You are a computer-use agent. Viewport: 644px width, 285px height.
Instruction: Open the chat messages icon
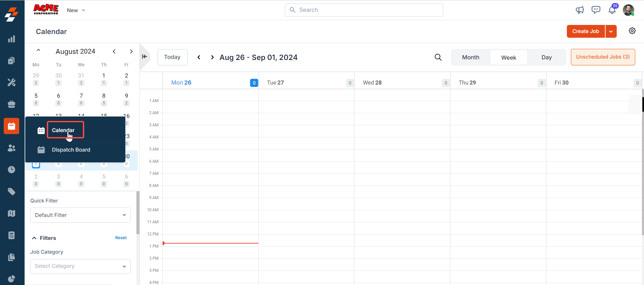tap(596, 10)
